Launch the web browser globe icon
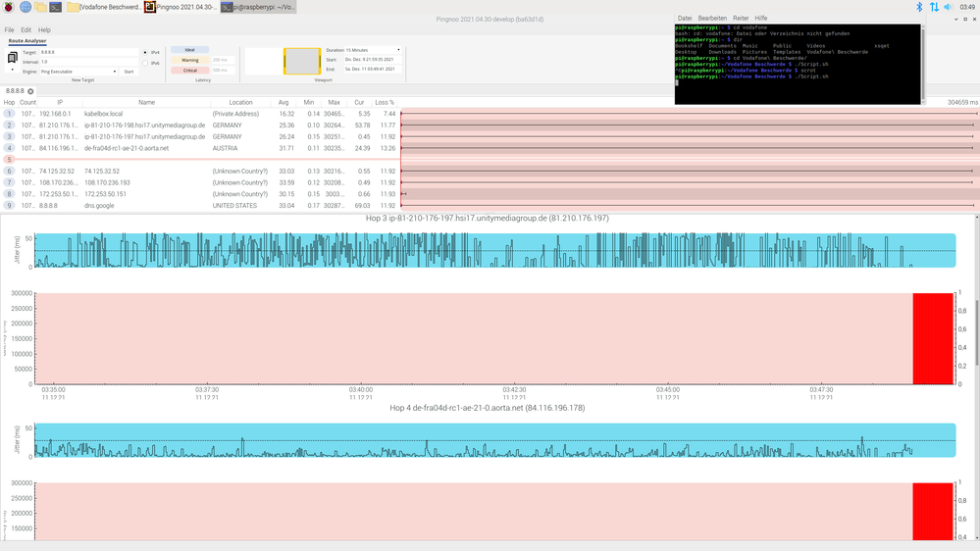The height and width of the screenshot is (551, 980). click(25, 7)
